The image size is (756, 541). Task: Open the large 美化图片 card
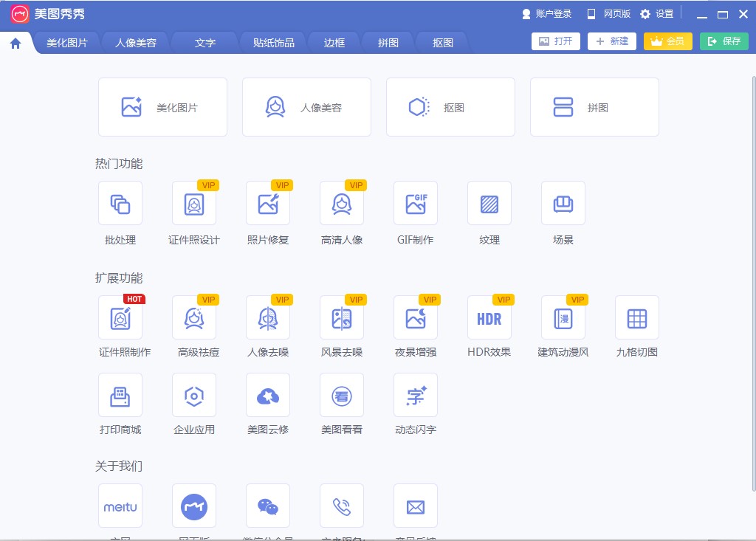(x=162, y=107)
